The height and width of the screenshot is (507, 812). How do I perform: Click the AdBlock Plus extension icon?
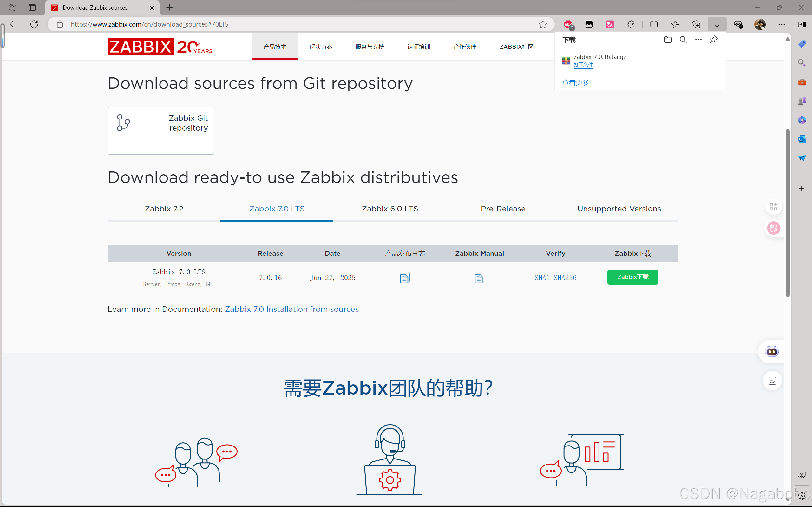pyautogui.click(x=568, y=24)
